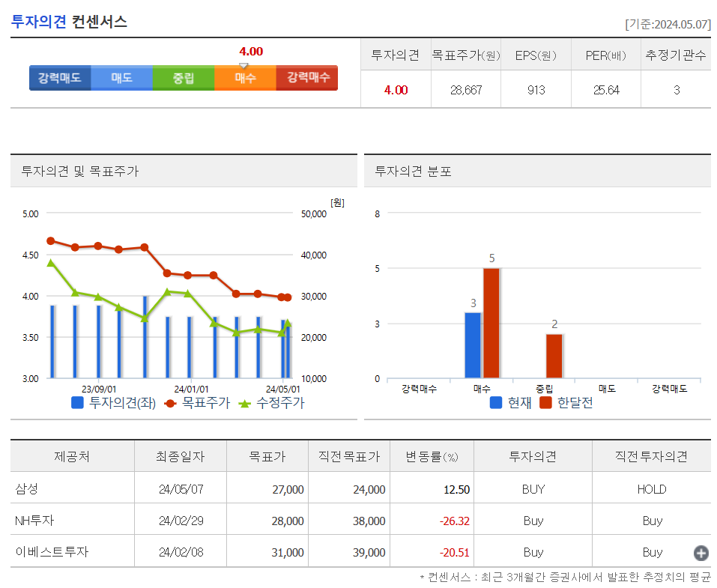Click the blue 현재 legend square
The width and height of the screenshot is (717, 588).
pyautogui.click(x=496, y=403)
